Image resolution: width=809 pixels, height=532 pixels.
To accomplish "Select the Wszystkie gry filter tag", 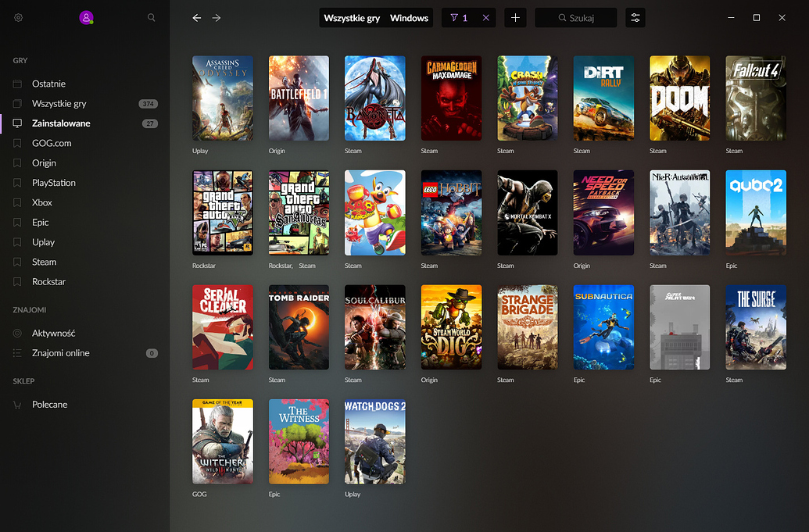I will (x=352, y=18).
